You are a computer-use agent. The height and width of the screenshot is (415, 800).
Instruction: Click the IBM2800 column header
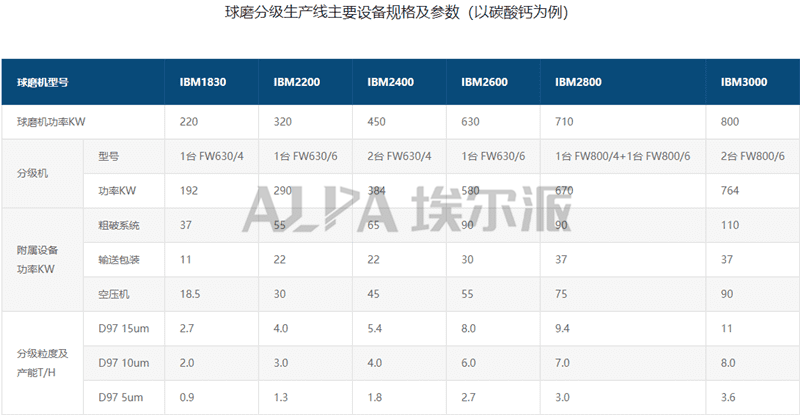[x=578, y=83]
